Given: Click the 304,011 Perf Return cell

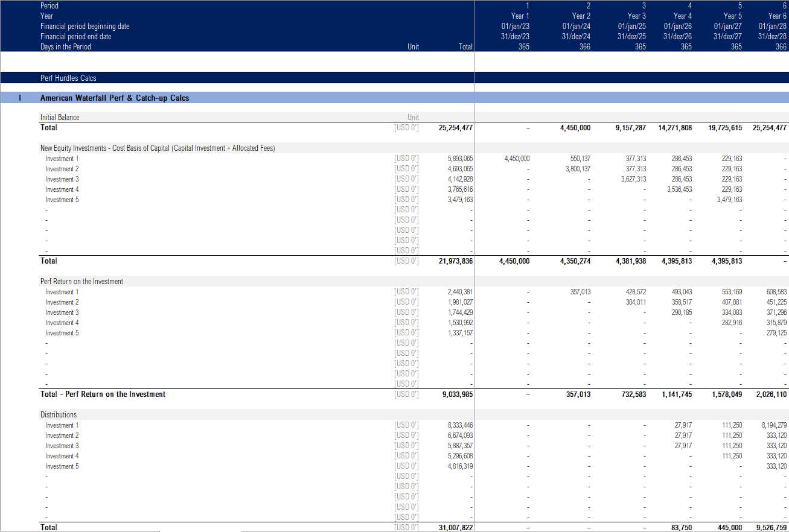Looking at the screenshot, I should [636, 302].
